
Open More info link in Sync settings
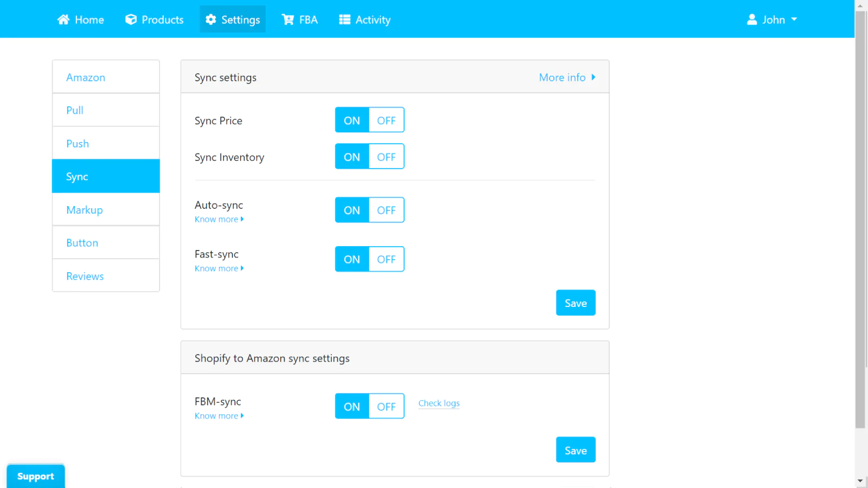[567, 77]
